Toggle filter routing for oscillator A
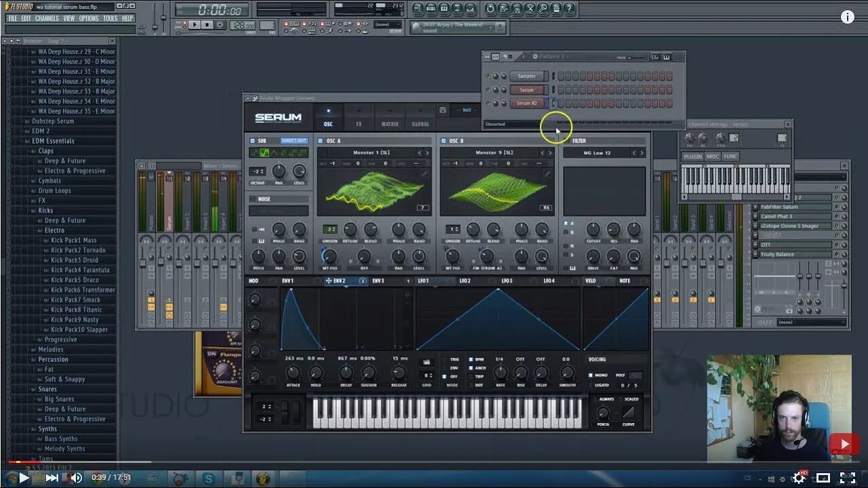 point(566,223)
